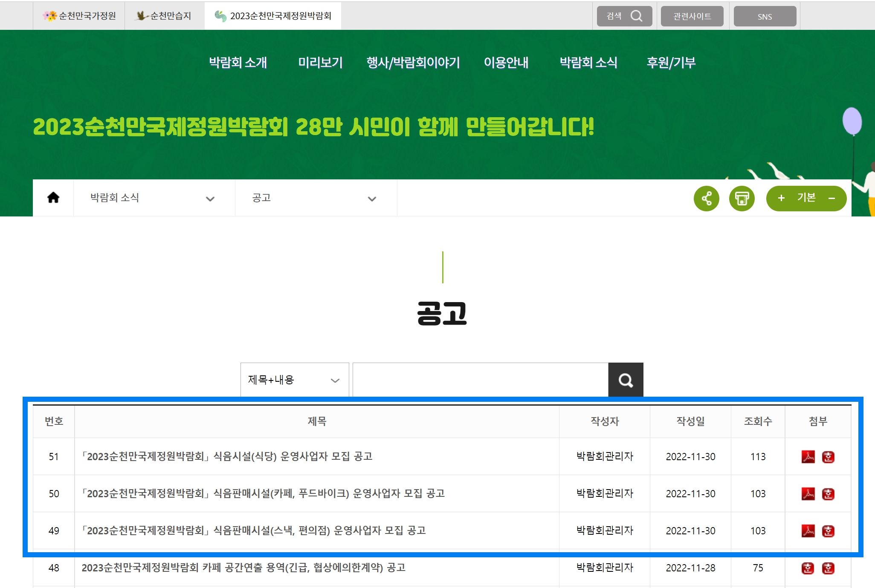Decrease text size with minus button
The height and width of the screenshot is (588, 875).
[832, 198]
